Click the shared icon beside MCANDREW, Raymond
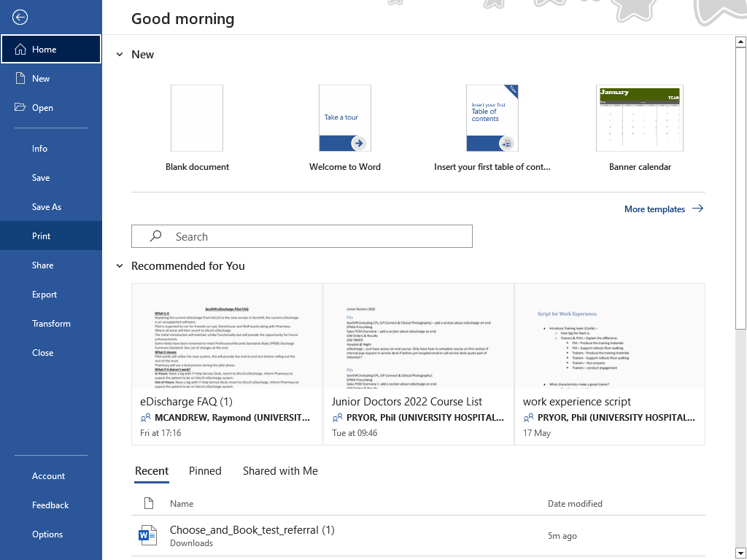Viewport: 747px width, 560px height. [x=145, y=418]
